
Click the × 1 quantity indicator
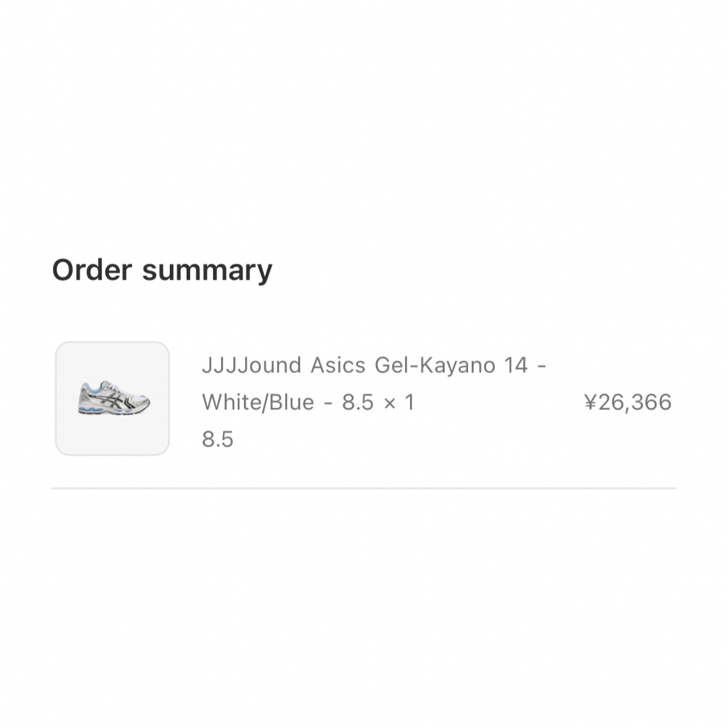coord(399,402)
